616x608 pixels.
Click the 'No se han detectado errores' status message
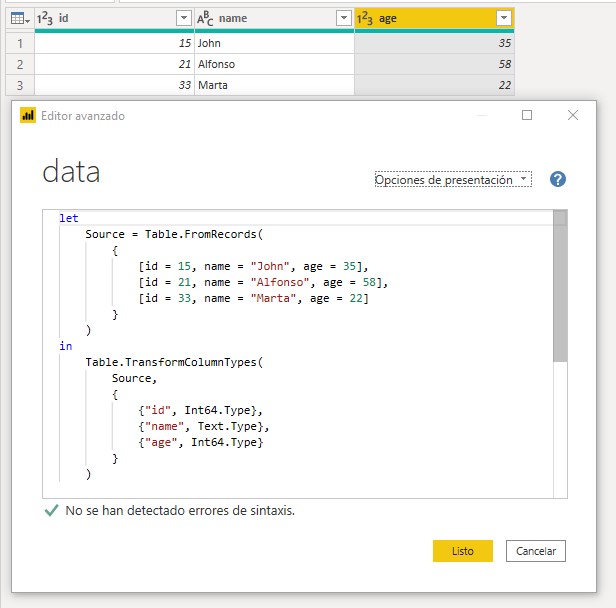point(180,511)
